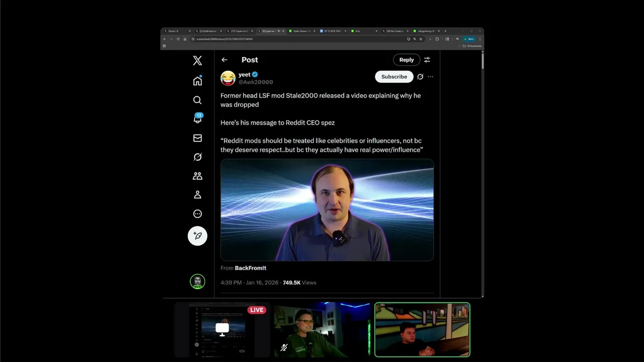The image size is (644, 362).
Task: Play the Stale2000 video in the post
Action: coord(327,210)
